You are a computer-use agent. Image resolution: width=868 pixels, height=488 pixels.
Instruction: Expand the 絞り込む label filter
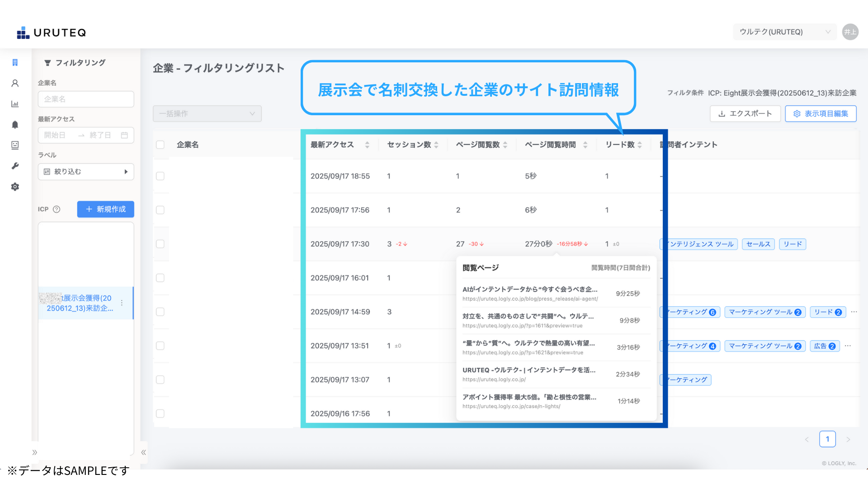[86, 172]
